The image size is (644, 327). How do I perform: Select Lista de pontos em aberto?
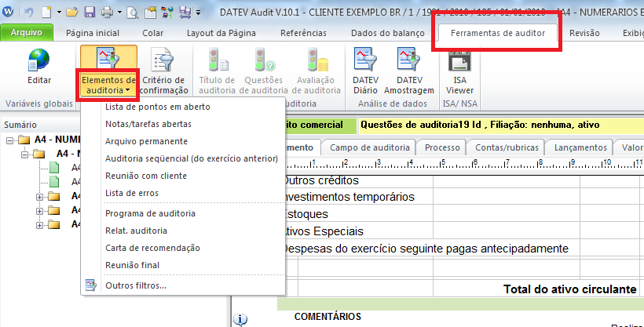pyautogui.click(x=183, y=107)
